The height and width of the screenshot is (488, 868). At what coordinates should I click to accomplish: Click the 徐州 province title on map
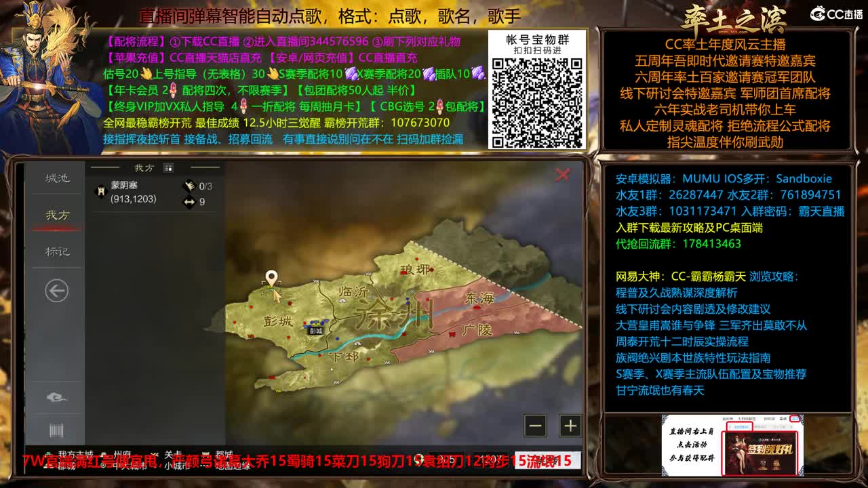(395, 314)
